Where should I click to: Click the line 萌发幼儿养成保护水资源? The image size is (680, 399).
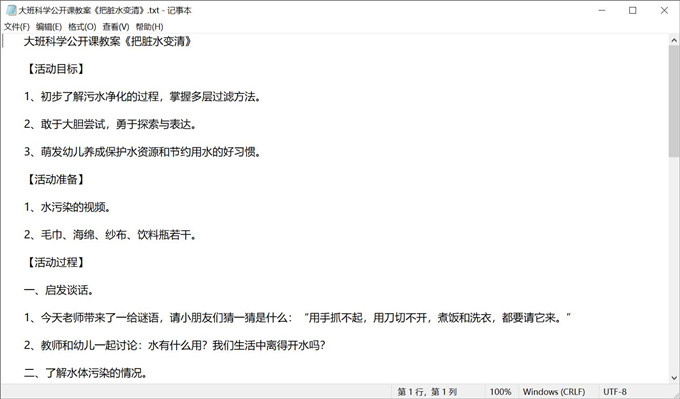coord(142,152)
